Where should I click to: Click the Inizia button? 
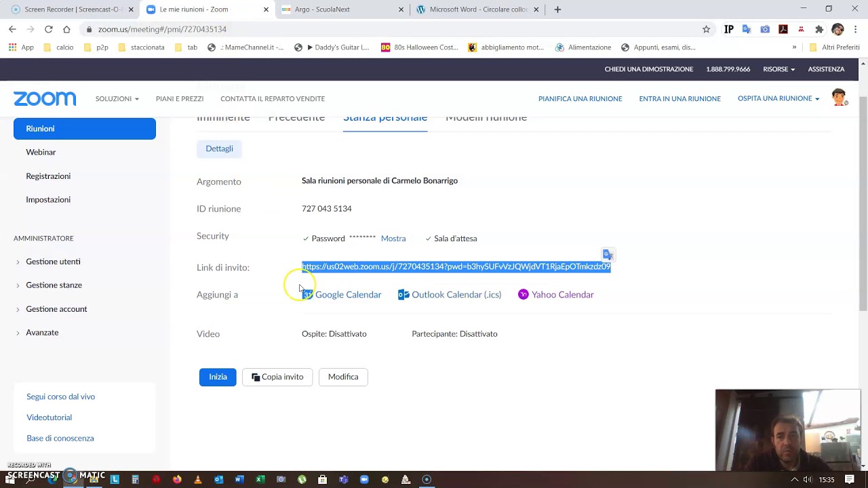[x=218, y=377]
